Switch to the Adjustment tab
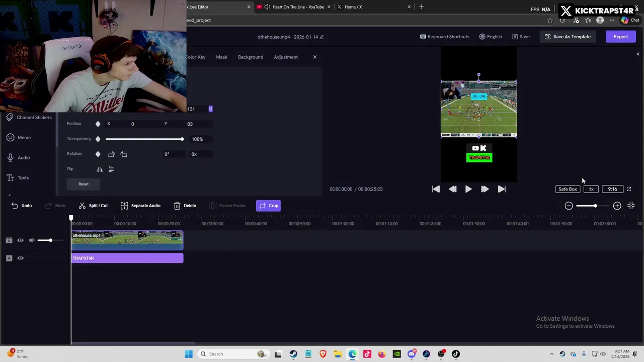 [286, 57]
